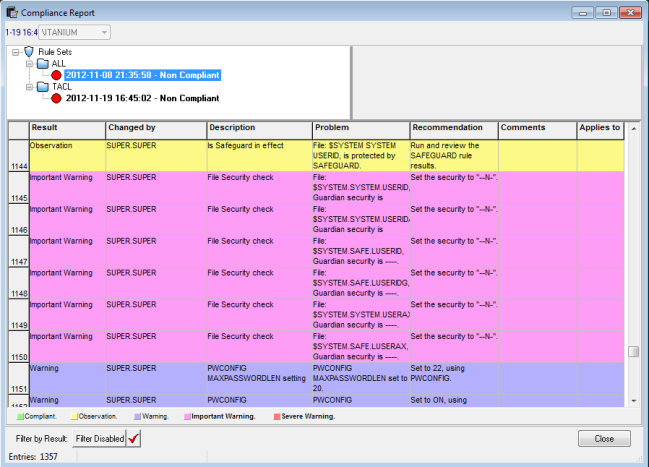Click the Recommendation column header
This screenshot has height=467, width=649.
[x=452, y=128]
